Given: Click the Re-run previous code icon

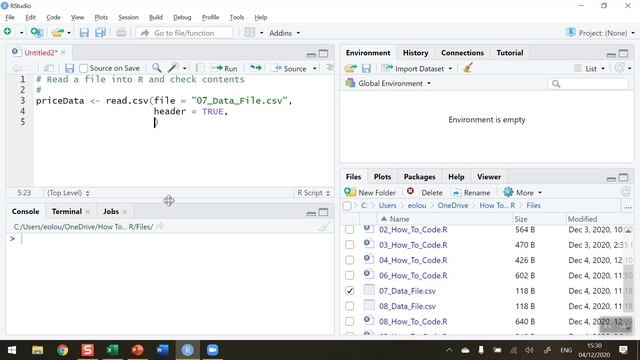Looking at the screenshot, I should [256, 68].
